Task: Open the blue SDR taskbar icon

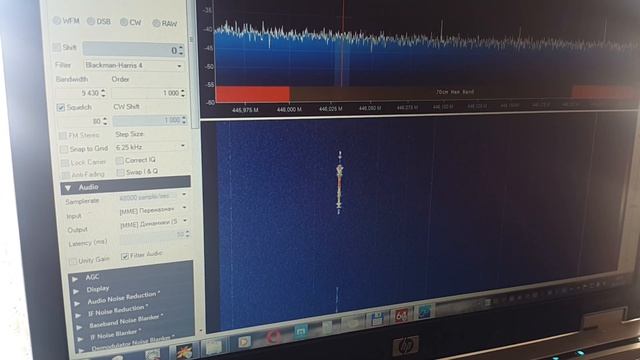Action: pyautogui.click(x=424, y=312)
